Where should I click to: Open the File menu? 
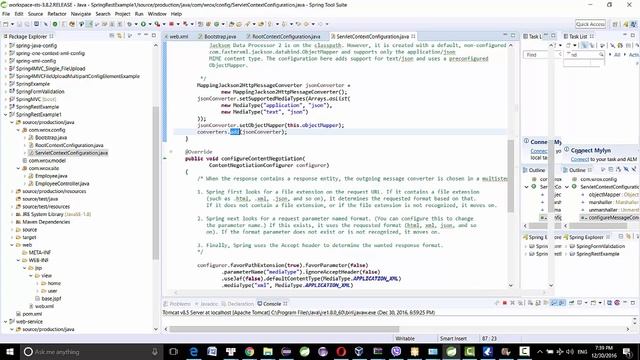pyautogui.click(x=6, y=14)
